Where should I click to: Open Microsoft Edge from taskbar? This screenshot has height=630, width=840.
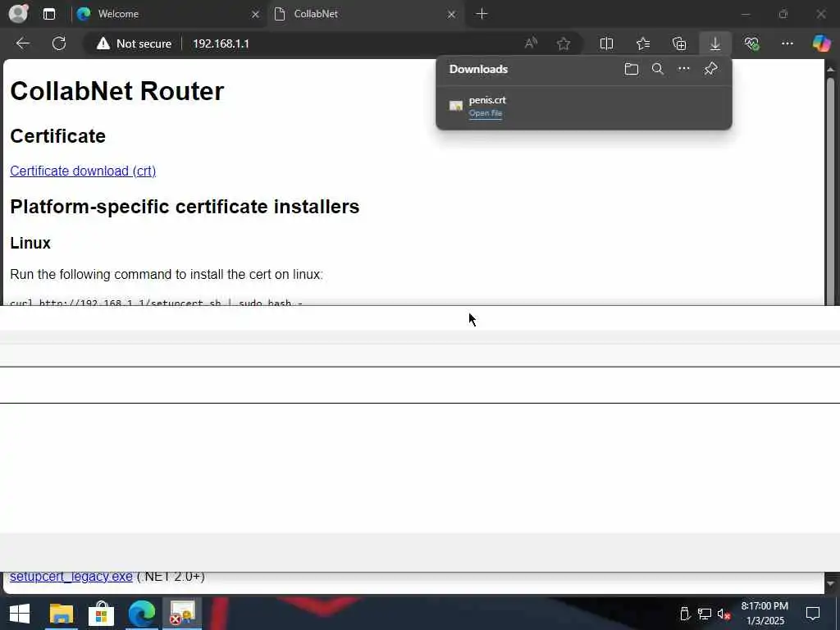141,614
